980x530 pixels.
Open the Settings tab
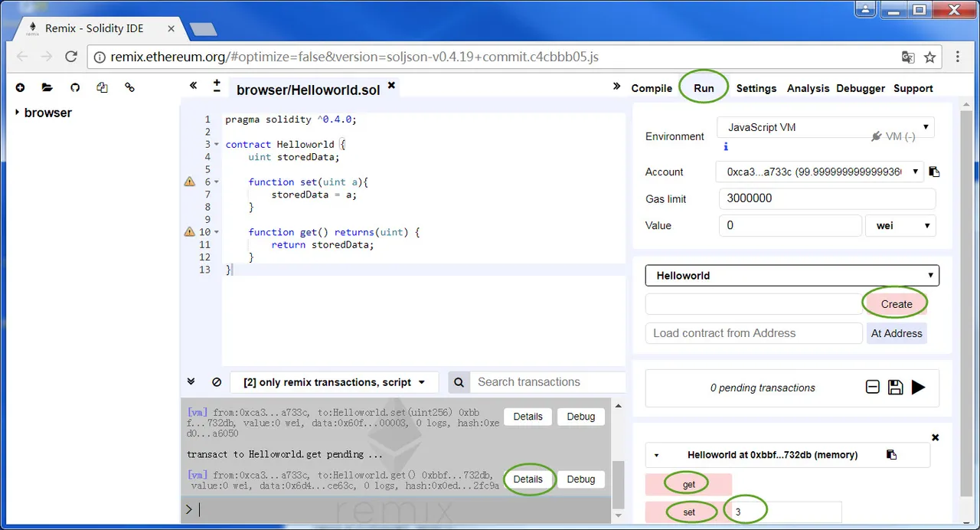(756, 88)
